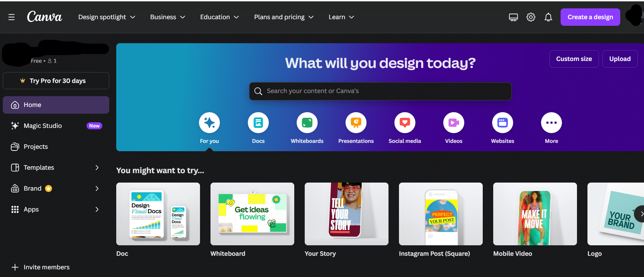Click the "Your Story" caption
This screenshot has height=277, width=644.
pos(320,254)
